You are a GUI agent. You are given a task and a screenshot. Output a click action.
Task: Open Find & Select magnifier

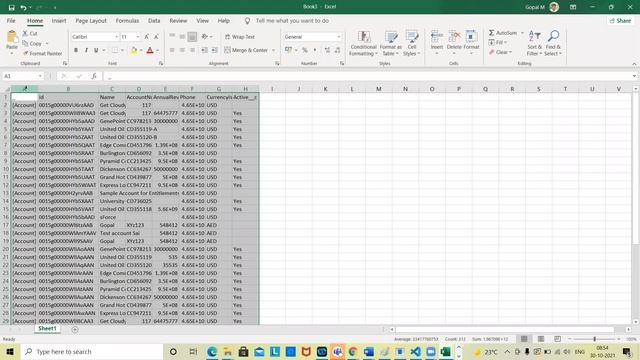point(553,43)
